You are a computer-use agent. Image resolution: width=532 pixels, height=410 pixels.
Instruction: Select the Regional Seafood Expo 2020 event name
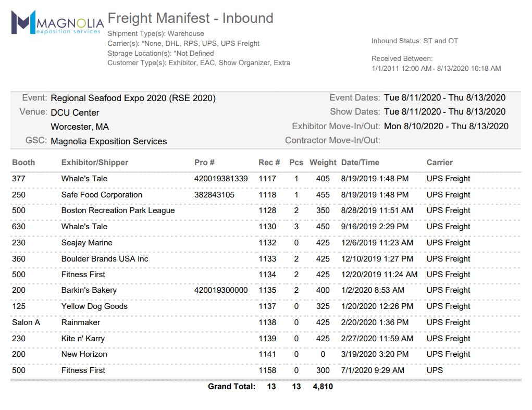click(132, 98)
